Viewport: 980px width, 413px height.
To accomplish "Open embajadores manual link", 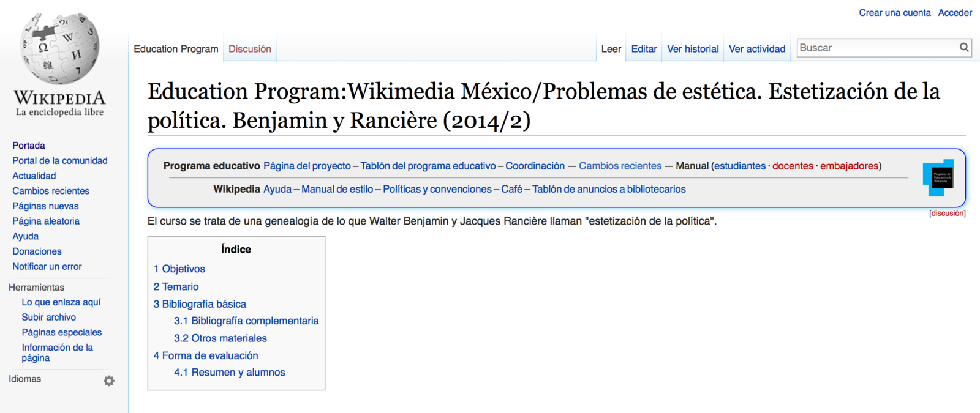I will 850,166.
